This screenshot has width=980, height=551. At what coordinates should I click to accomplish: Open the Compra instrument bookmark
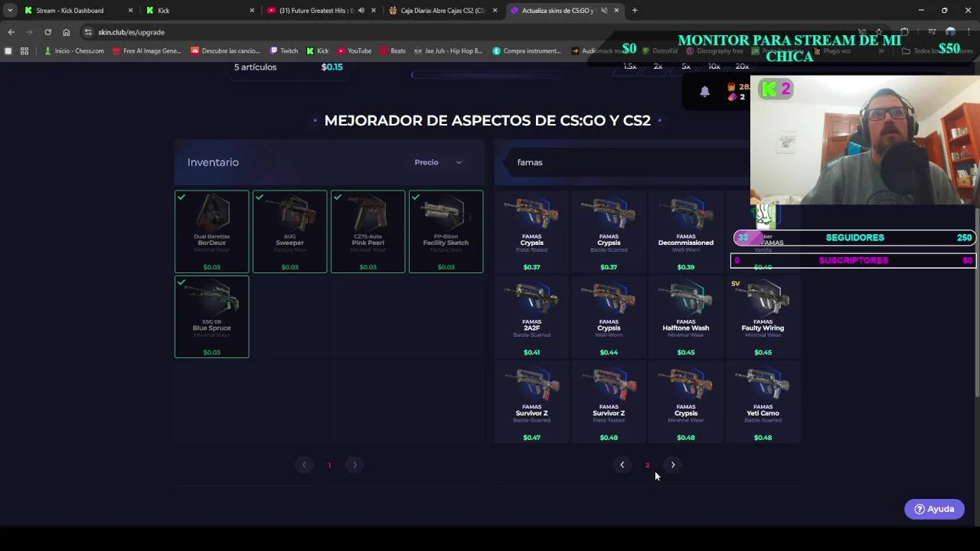(x=527, y=51)
